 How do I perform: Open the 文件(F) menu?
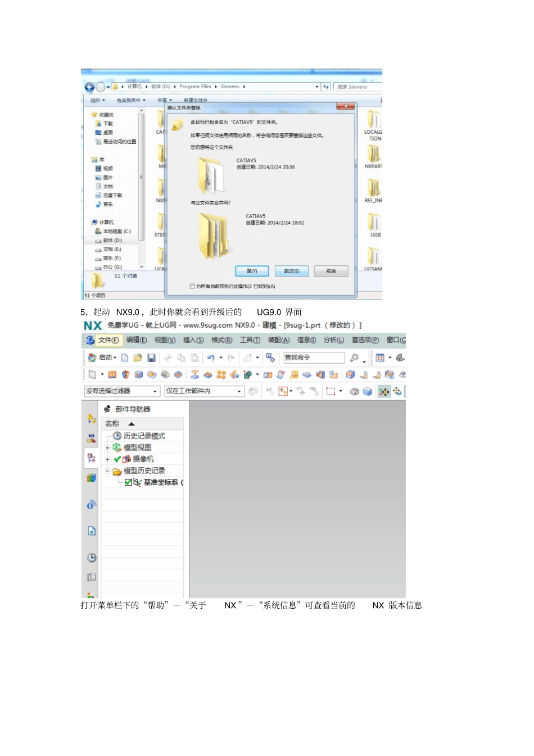(x=108, y=340)
